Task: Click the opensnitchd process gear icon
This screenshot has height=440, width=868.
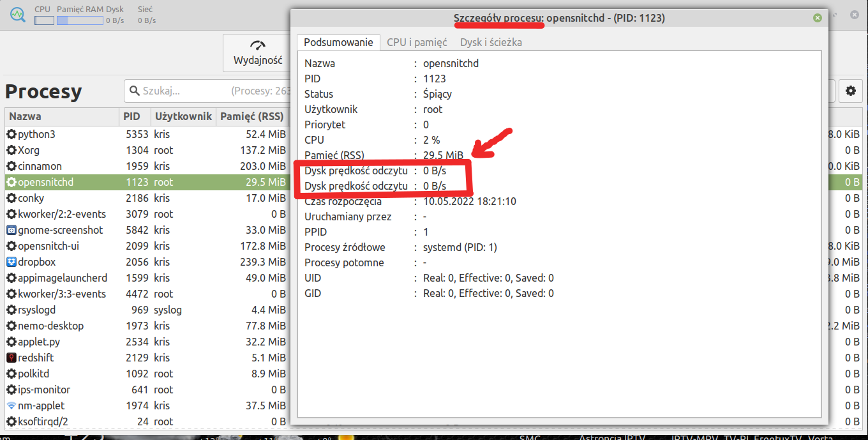Action: click(11, 182)
